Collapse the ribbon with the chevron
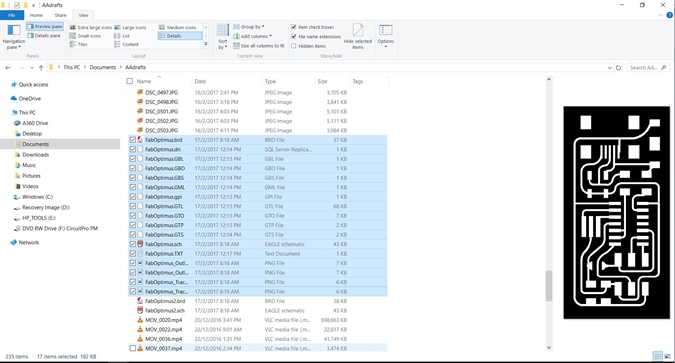Viewport: 675px width, 363px height. [x=661, y=15]
